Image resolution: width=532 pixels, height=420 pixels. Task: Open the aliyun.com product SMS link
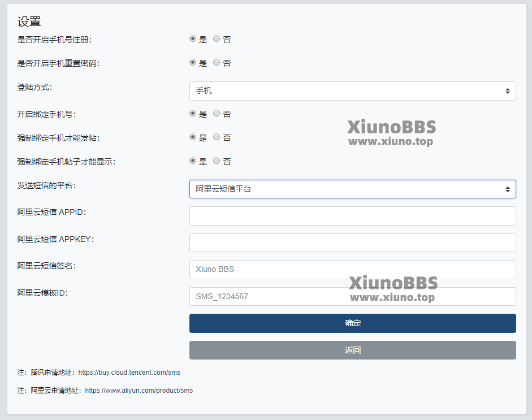pos(139,391)
